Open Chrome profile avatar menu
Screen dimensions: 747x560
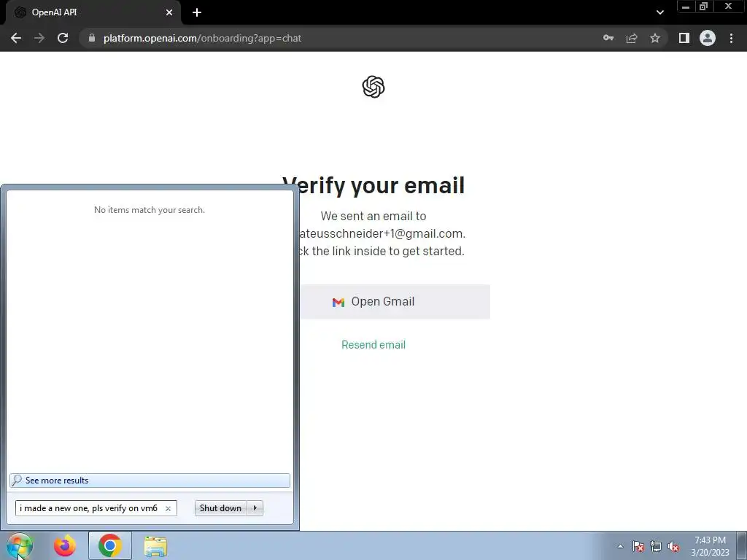[x=708, y=38]
